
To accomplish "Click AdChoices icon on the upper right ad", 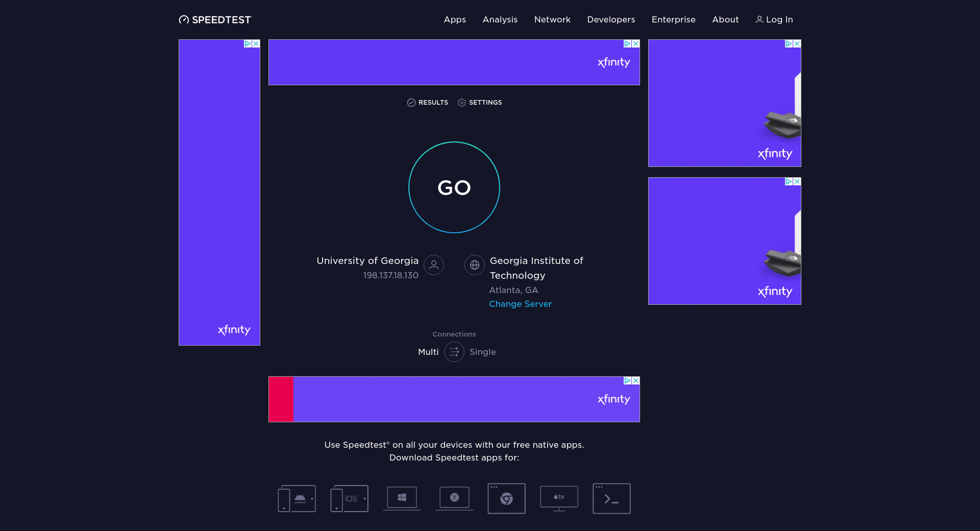I will [789, 44].
